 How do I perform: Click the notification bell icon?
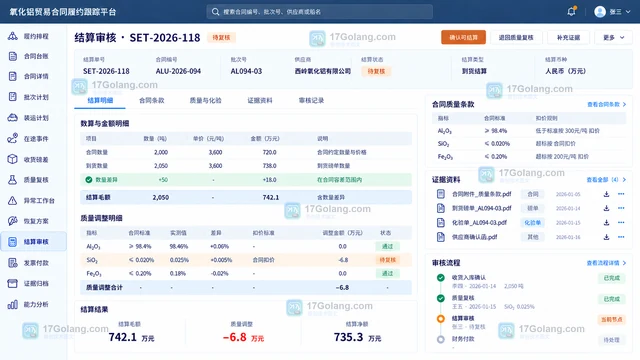click(571, 11)
